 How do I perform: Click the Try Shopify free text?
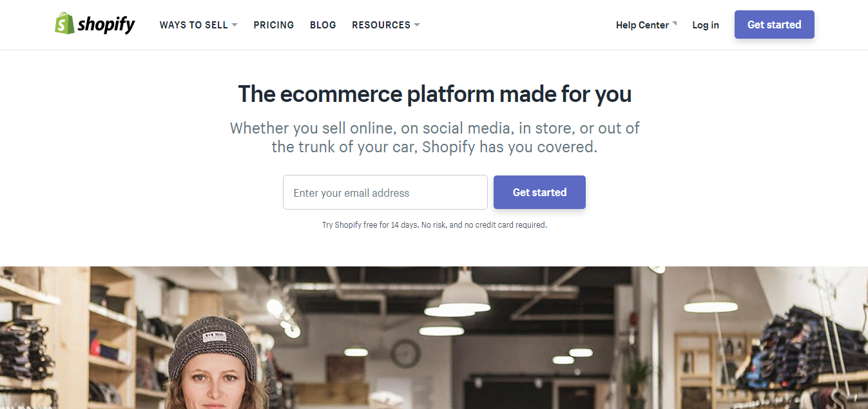point(433,224)
